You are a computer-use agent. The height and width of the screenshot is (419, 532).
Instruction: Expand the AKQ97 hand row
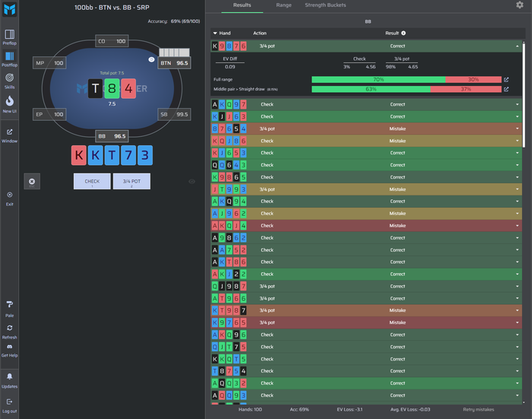point(517,104)
